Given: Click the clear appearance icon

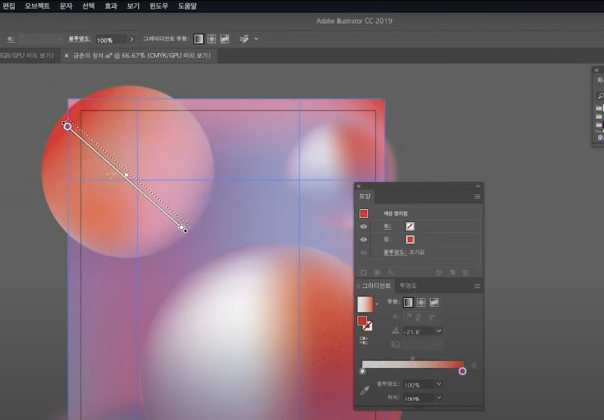Looking at the screenshot, I should [x=438, y=272].
